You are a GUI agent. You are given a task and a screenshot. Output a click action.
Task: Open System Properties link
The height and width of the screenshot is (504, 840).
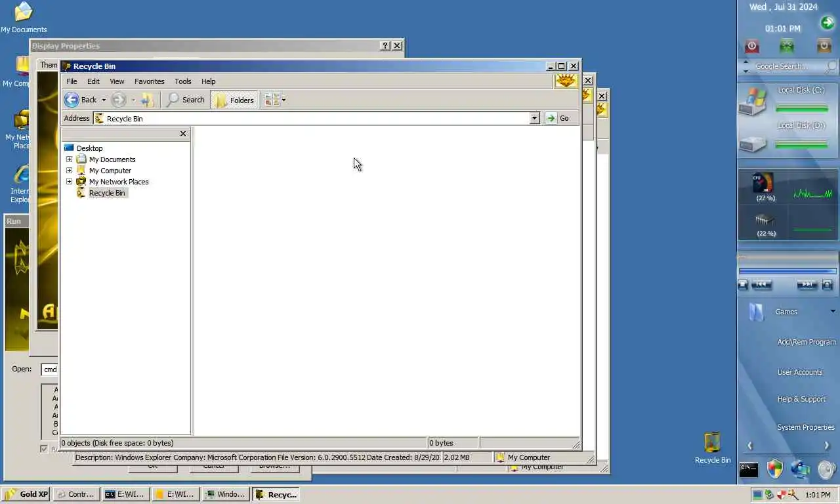click(x=806, y=427)
